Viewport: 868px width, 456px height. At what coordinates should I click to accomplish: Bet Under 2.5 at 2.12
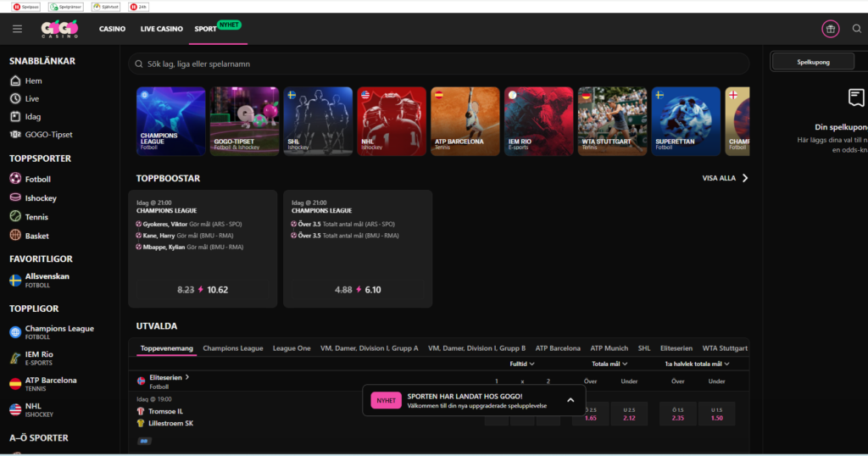pyautogui.click(x=629, y=414)
